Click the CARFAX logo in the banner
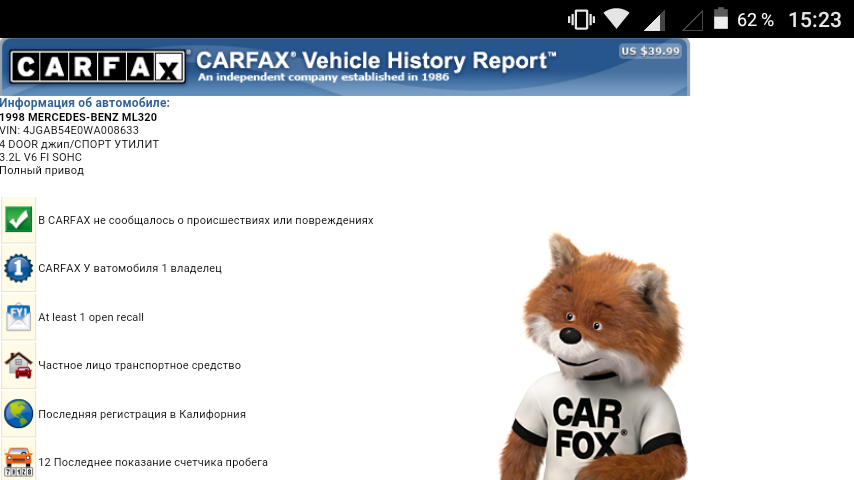 98,67
